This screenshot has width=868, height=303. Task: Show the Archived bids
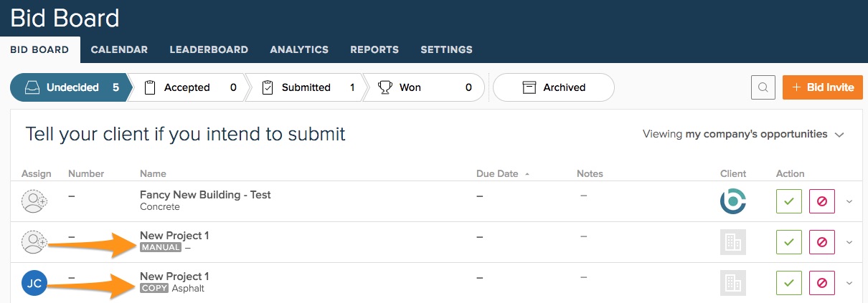(x=553, y=87)
